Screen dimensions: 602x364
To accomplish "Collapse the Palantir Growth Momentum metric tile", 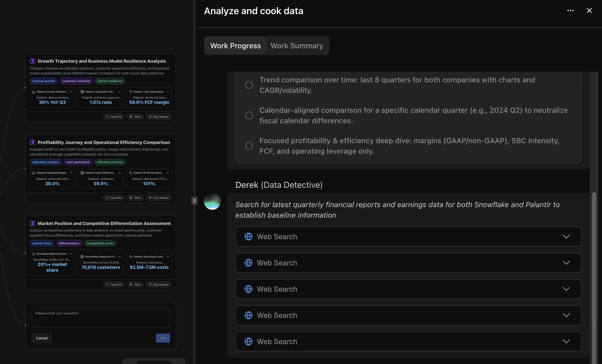I will (x=71, y=92).
